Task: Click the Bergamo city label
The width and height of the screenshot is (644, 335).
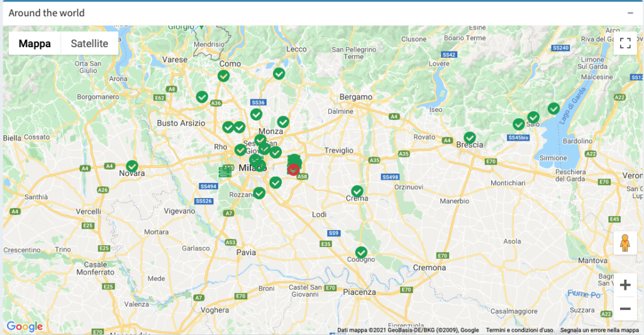Action: point(356,97)
